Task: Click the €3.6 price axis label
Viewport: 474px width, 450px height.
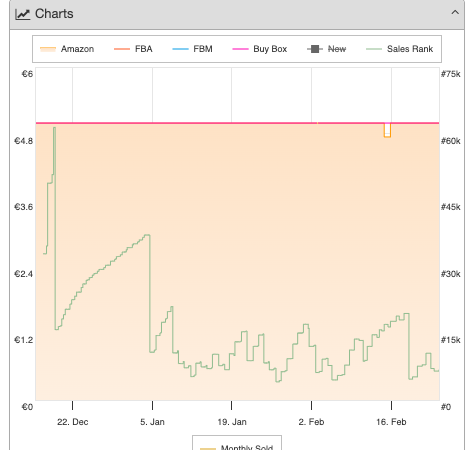Action: pyautogui.click(x=23, y=207)
